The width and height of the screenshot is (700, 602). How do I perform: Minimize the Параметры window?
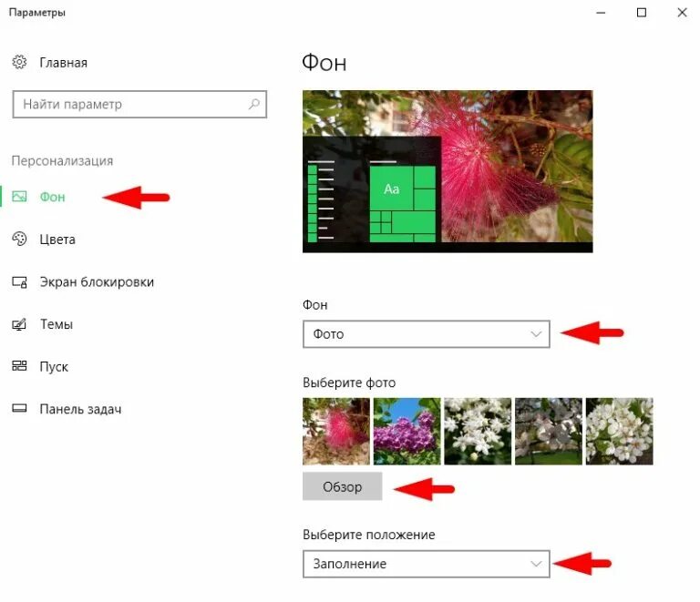coord(601,13)
